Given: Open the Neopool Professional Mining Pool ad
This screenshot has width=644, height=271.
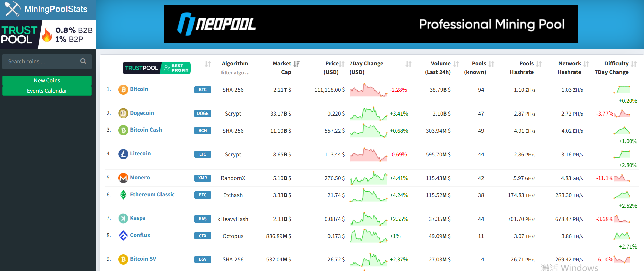Looking at the screenshot, I should [371, 24].
